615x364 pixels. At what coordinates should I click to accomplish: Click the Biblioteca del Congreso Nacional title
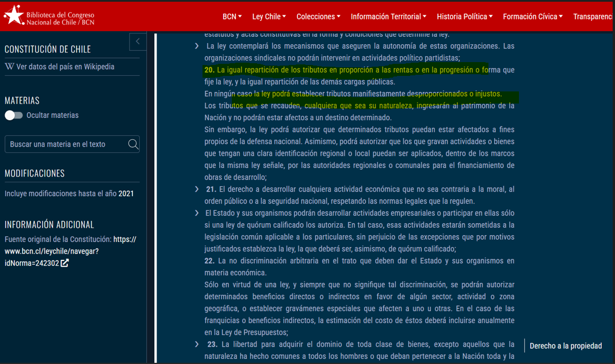(x=60, y=18)
